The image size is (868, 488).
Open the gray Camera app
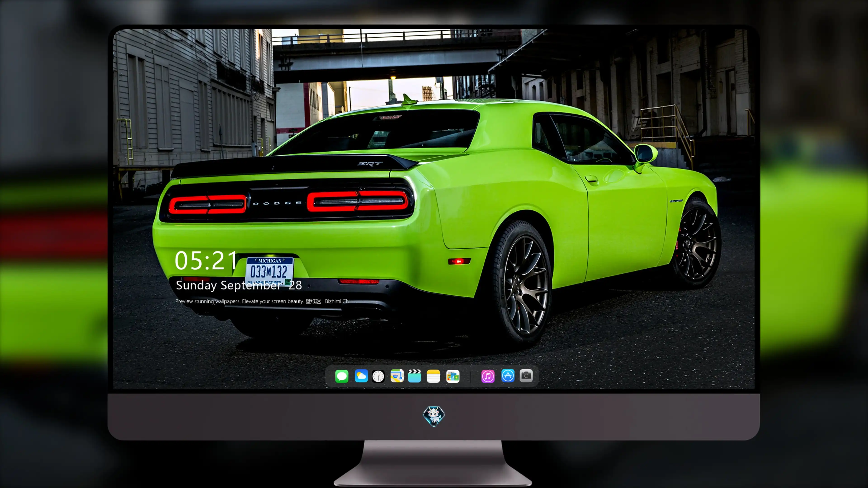pos(526,376)
